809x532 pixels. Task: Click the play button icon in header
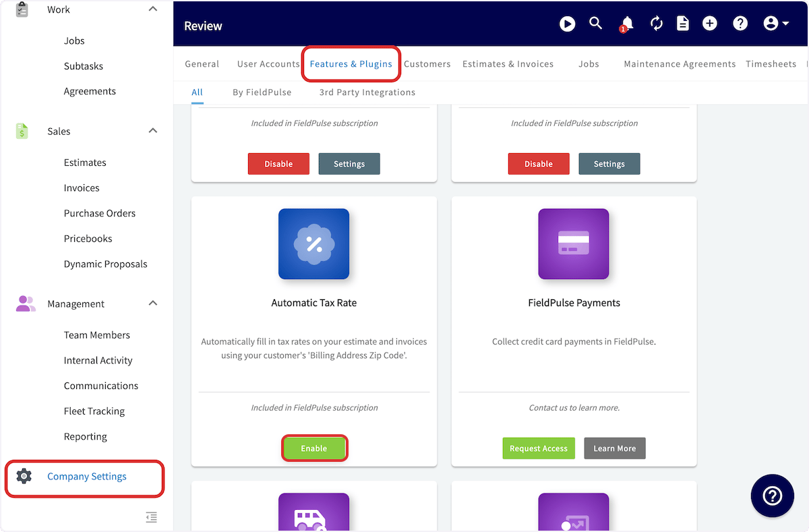(567, 24)
